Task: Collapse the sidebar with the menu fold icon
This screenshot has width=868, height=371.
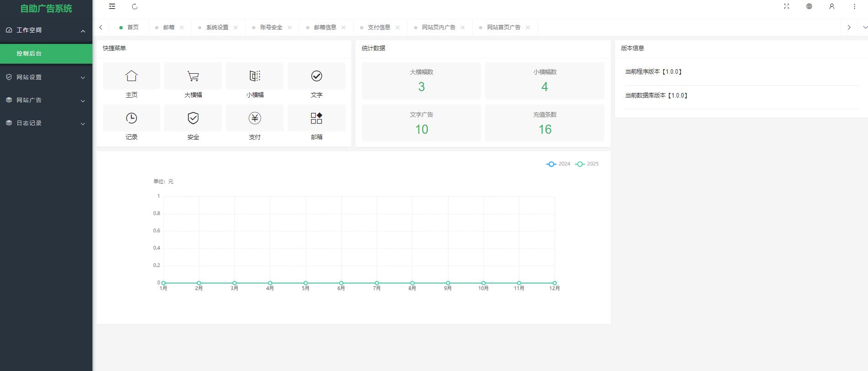Action: pos(112,6)
